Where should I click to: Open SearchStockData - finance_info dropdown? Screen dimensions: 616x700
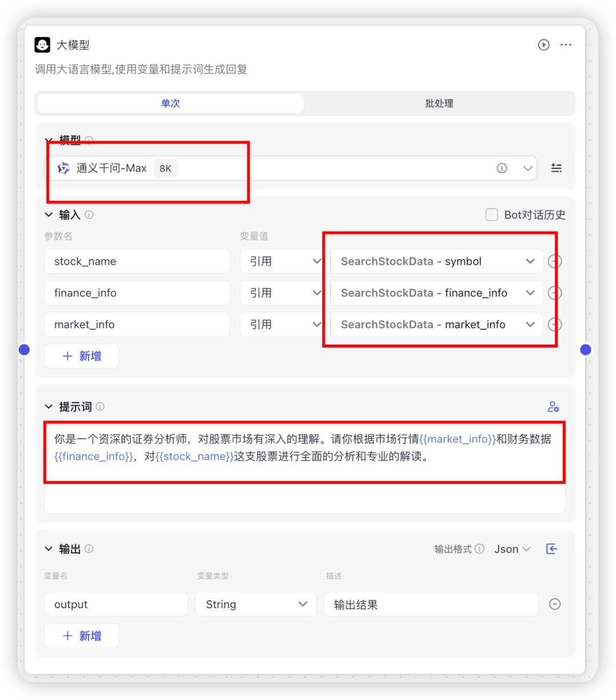[437, 293]
